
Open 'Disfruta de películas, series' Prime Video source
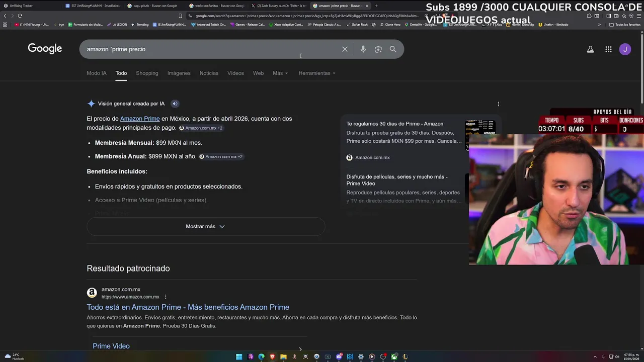397,180
